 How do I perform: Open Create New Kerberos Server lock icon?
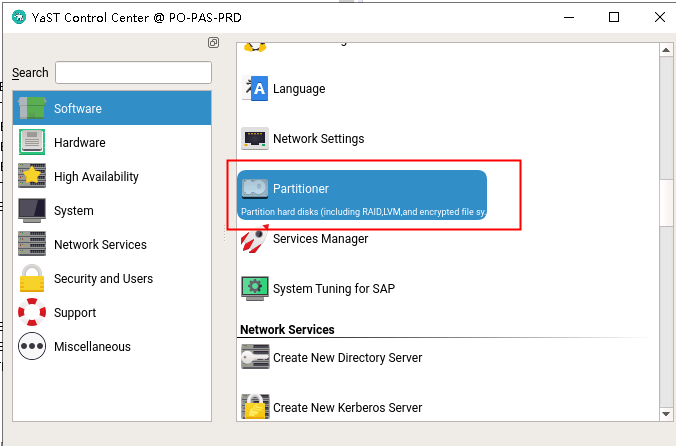click(x=255, y=406)
